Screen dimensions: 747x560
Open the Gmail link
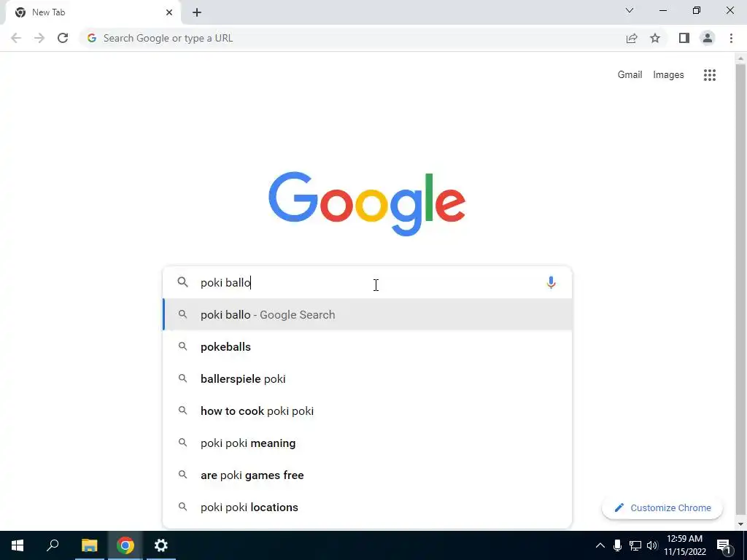630,75
